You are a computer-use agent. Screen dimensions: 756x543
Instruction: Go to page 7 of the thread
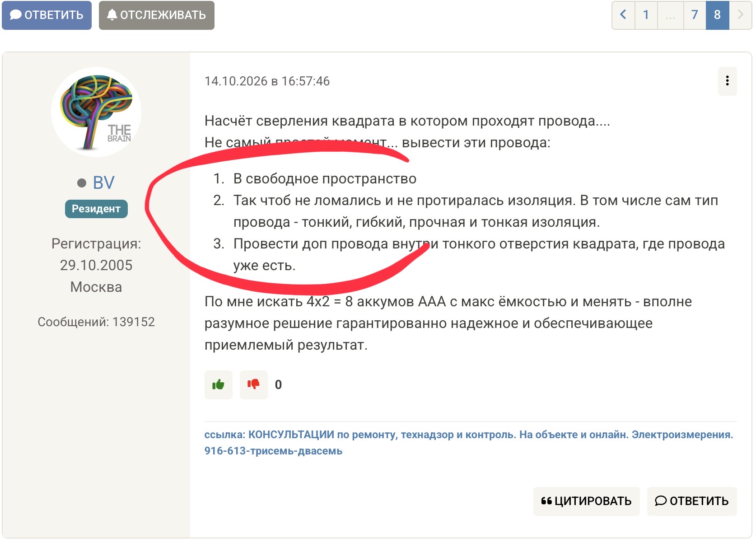pyautogui.click(x=695, y=15)
